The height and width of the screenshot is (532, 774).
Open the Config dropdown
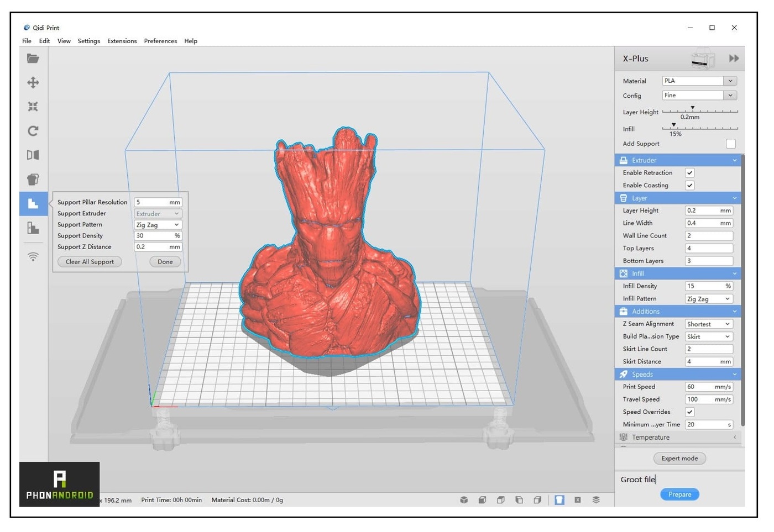pyautogui.click(x=700, y=96)
